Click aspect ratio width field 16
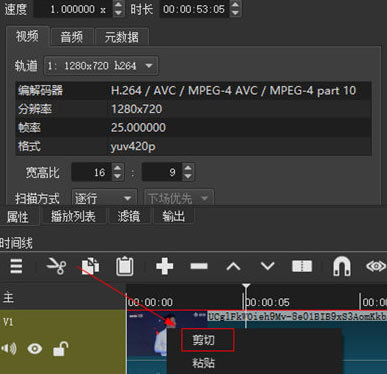The height and width of the screenshot is (374, 387). click(92, 172)
